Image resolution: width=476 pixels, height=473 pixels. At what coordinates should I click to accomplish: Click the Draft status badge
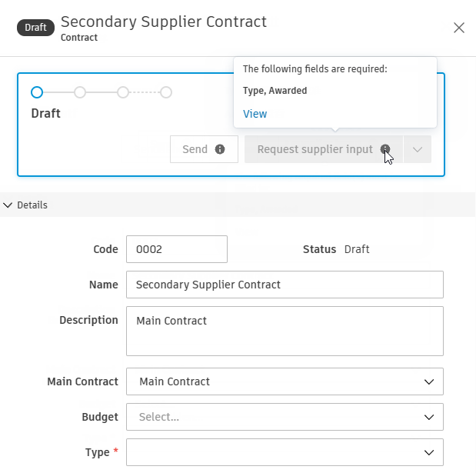click(x=35, y=28)
